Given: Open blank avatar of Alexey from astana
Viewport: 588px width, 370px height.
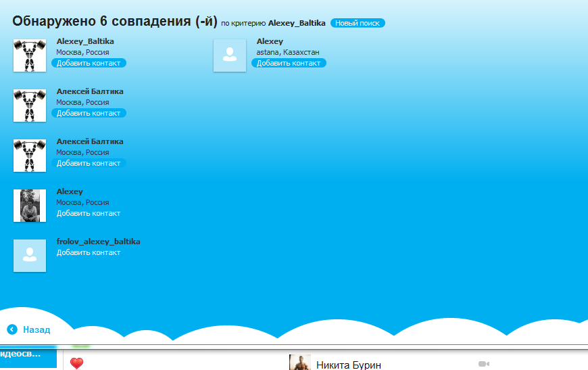Looking at the screenshot, I should pos(230,55).
